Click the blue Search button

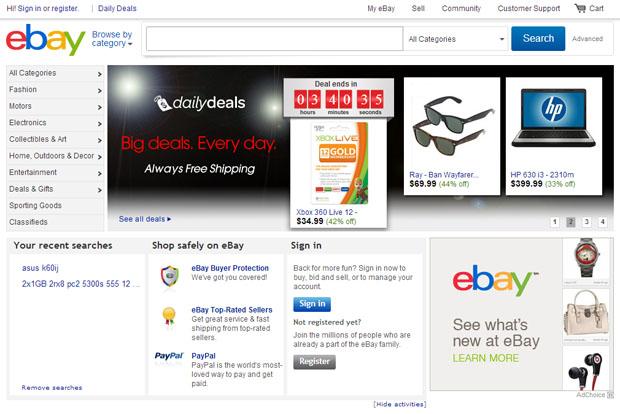538,38
